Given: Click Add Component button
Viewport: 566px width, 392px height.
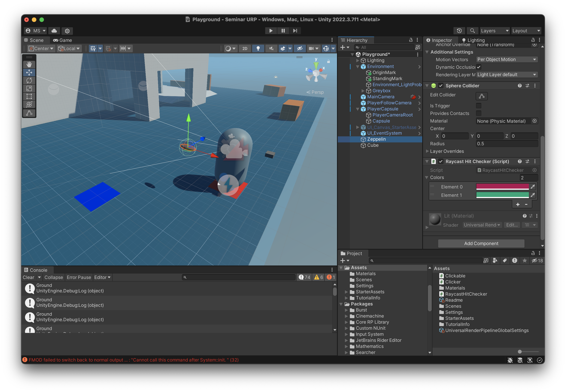Looking at the screenshot, I should [481, 244].
